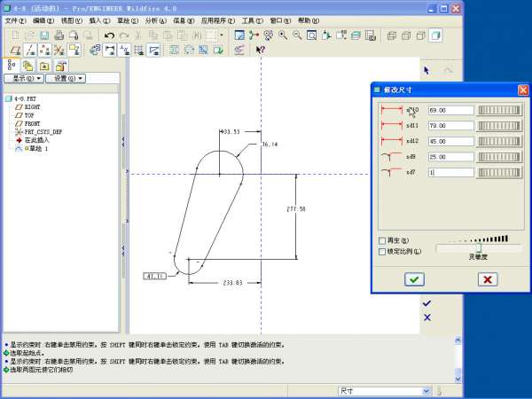Confirm dimension changes with green checkmark button
The image size is (532, 399).
click(414, 279)
